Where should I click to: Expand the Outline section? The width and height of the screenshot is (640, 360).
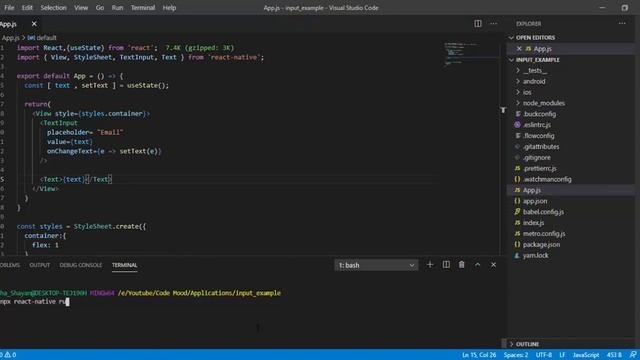pyautogui.click(x=527, y=344)
